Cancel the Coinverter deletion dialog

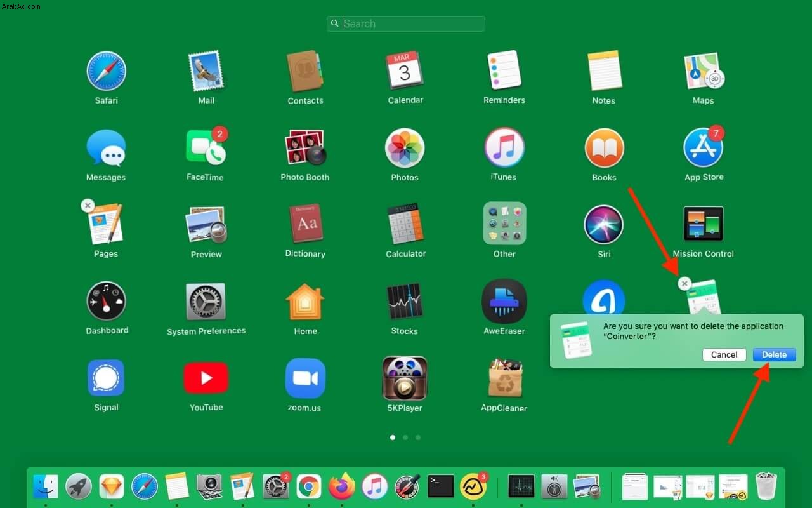(724, 355)
